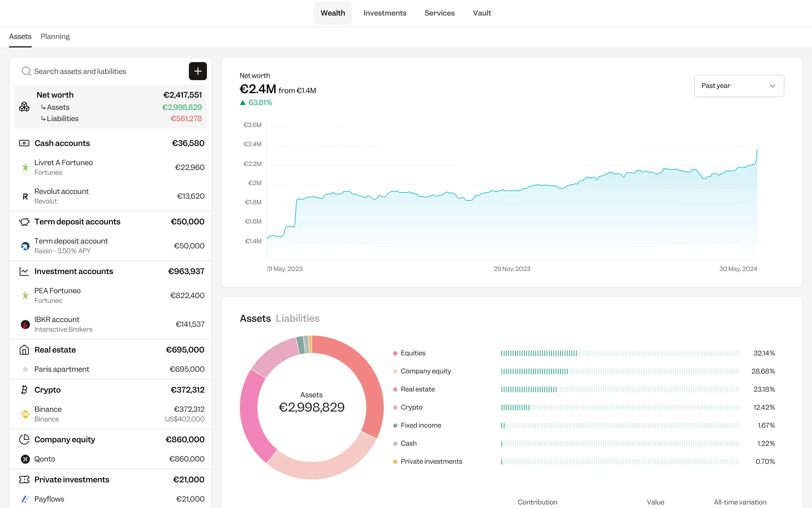812x508 pixels.
Task: Show the Assets breakdown chart tab
Action: 255,318
